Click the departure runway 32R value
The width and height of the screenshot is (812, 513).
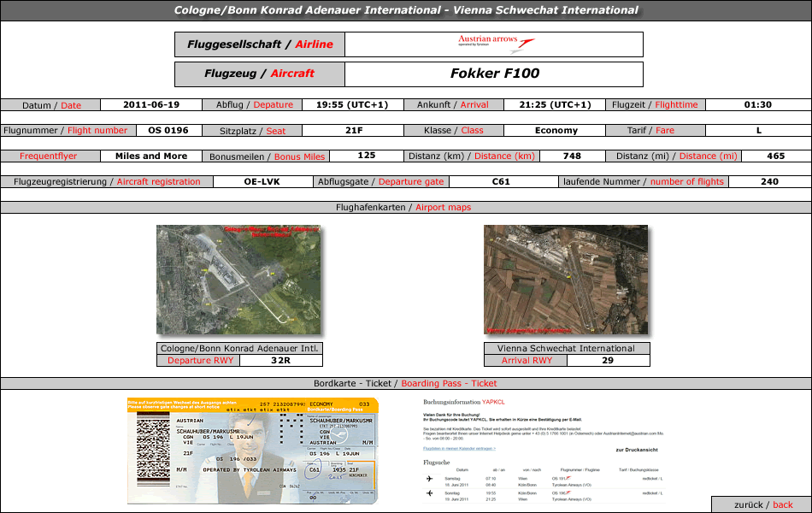280,361
